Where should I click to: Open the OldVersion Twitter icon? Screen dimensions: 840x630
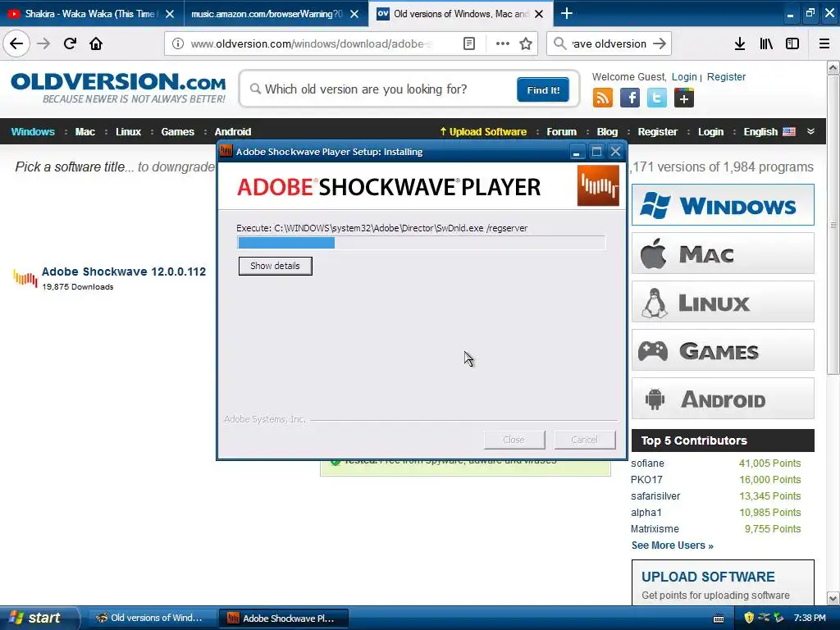(x=657, y=98)
